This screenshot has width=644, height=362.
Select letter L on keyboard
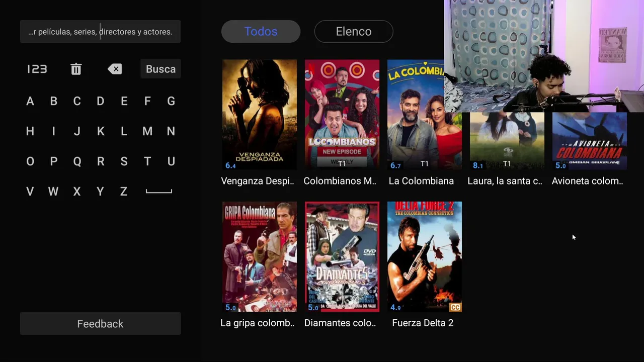(x=124, y=131)
